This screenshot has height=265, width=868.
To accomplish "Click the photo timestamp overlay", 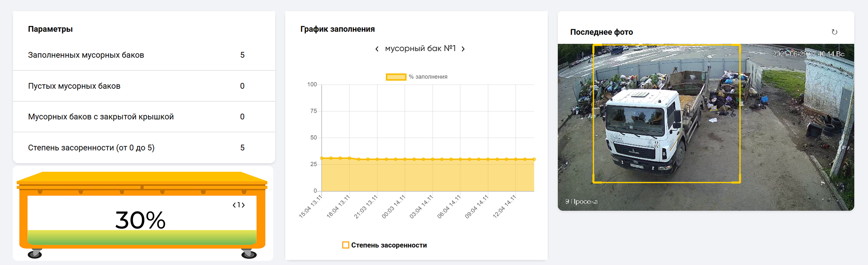I will point(808,54).
